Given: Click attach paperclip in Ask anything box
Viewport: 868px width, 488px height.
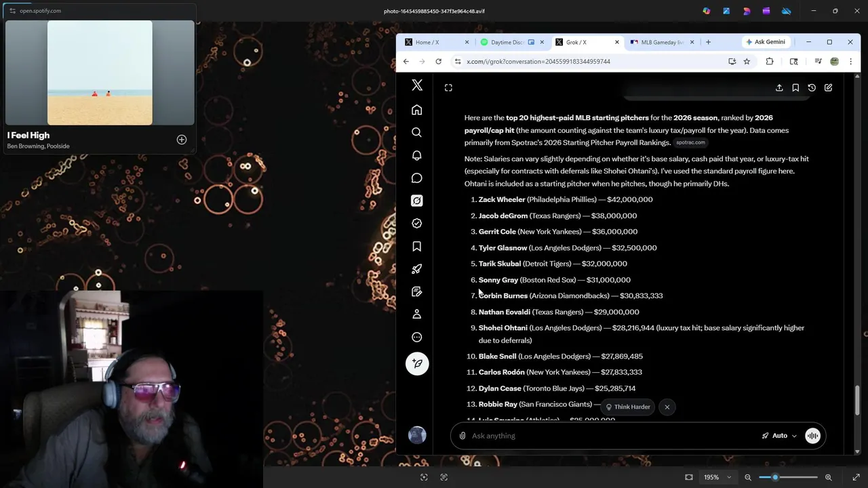Looking at the screenshot, I should [462, 436].
